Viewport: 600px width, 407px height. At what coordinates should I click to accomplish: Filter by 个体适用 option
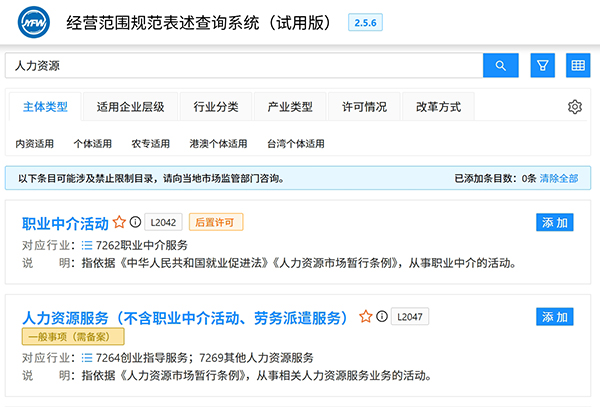93,144
